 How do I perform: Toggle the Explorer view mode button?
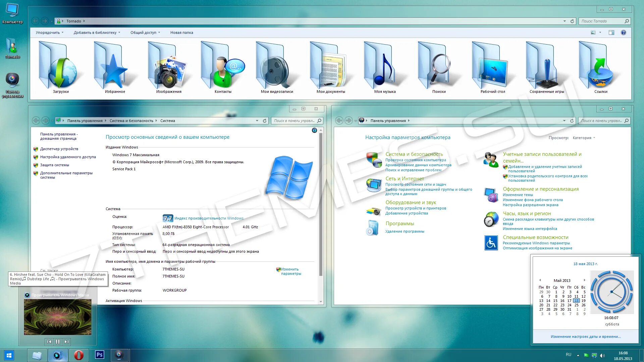(x=593, y=32)
